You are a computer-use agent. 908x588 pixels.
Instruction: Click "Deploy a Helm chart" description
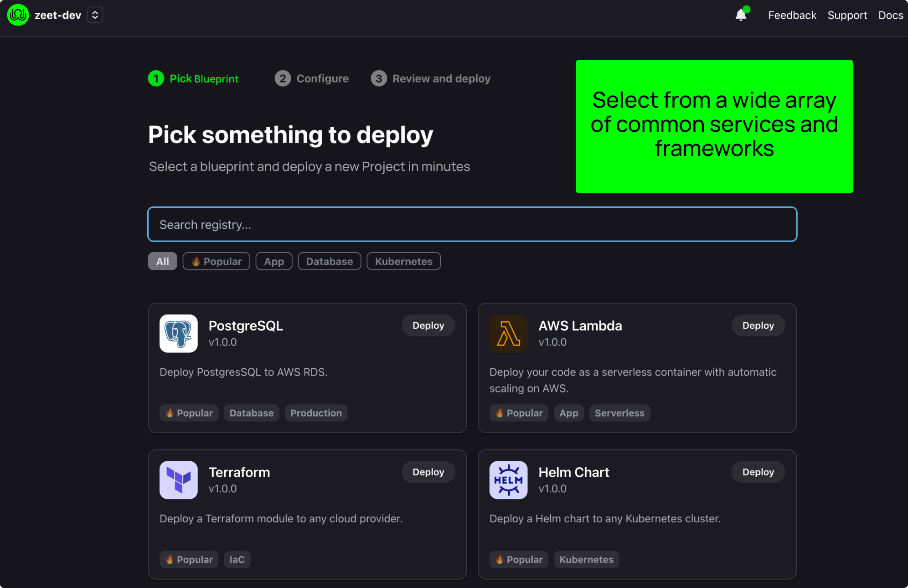(x=605, y=519)
